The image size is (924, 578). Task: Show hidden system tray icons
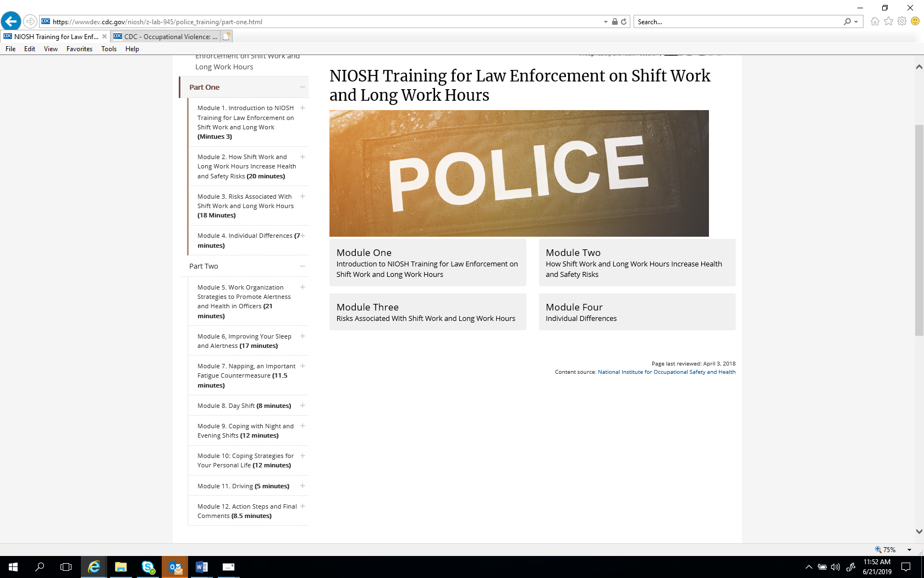(809, 567)
